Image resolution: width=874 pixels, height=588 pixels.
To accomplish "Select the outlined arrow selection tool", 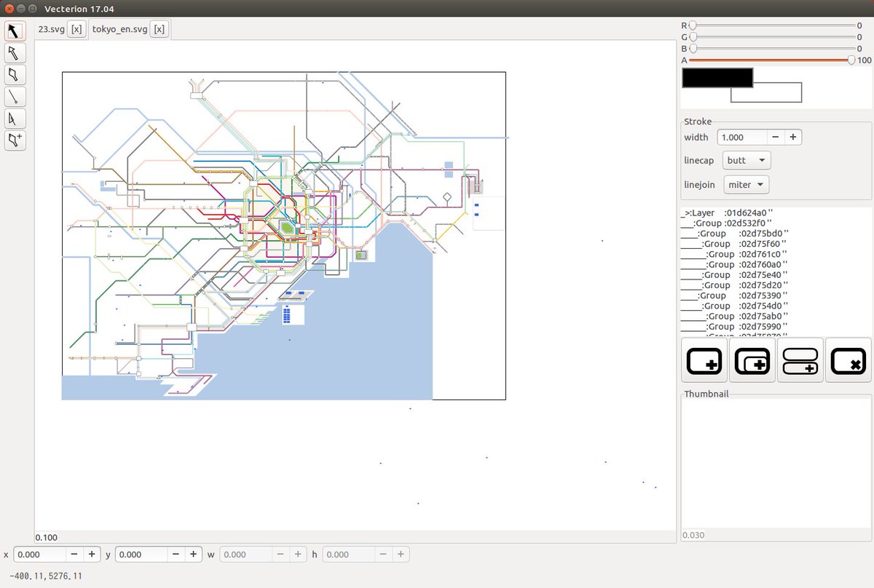I will click(15, 52).
